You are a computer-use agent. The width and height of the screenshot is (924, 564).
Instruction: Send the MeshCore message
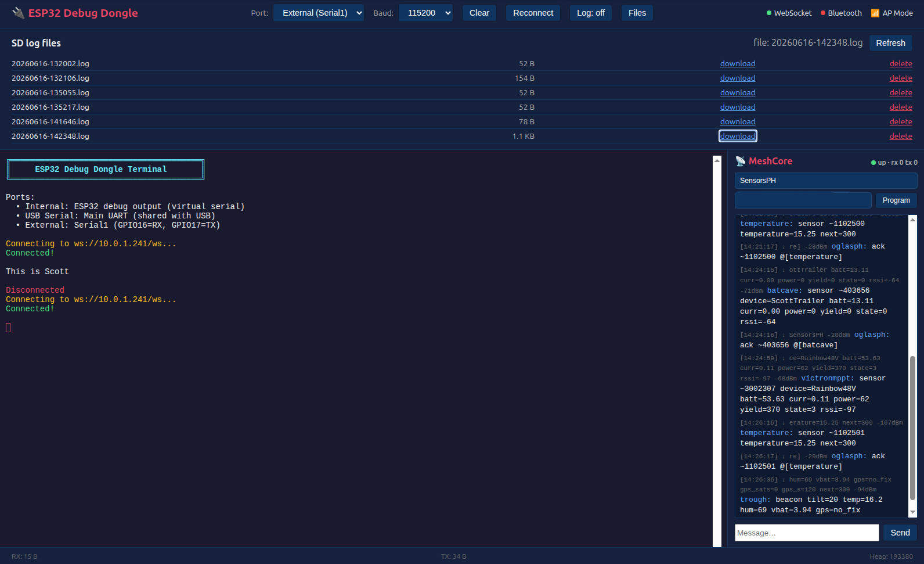click(900, 533)
